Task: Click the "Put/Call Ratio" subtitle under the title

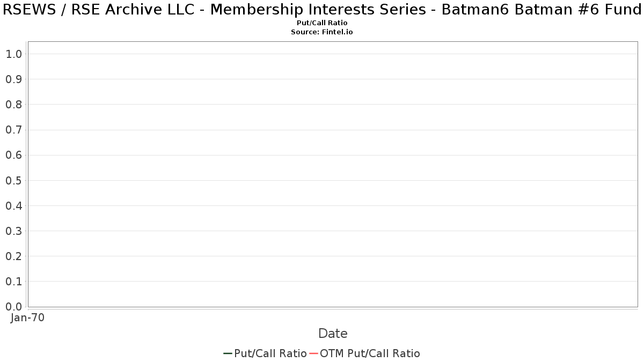Action: coord(322,23)
